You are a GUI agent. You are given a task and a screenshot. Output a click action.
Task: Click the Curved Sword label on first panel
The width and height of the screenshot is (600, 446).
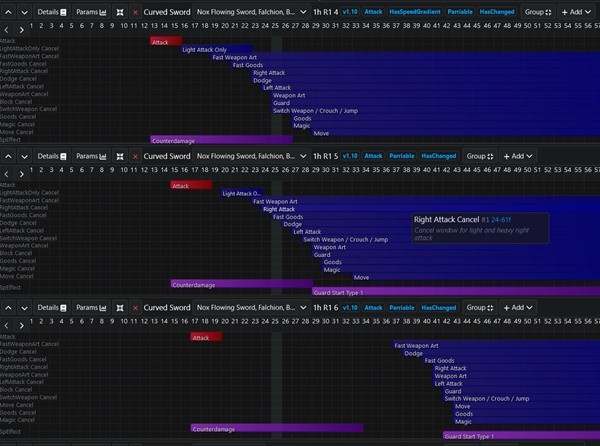167,12
